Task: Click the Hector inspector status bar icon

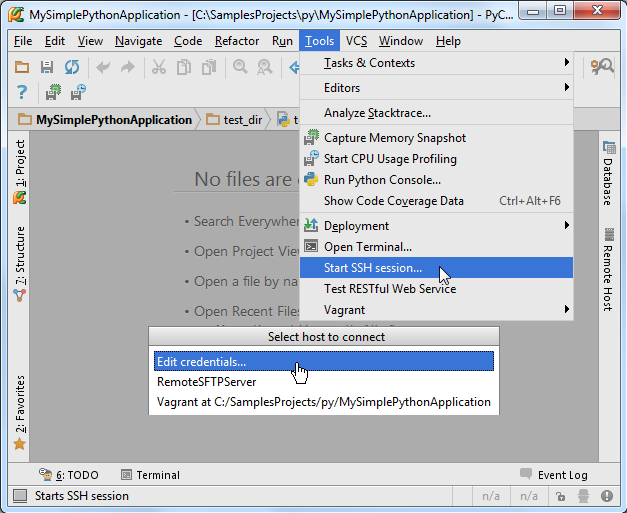Action: [x=583, y=496]
